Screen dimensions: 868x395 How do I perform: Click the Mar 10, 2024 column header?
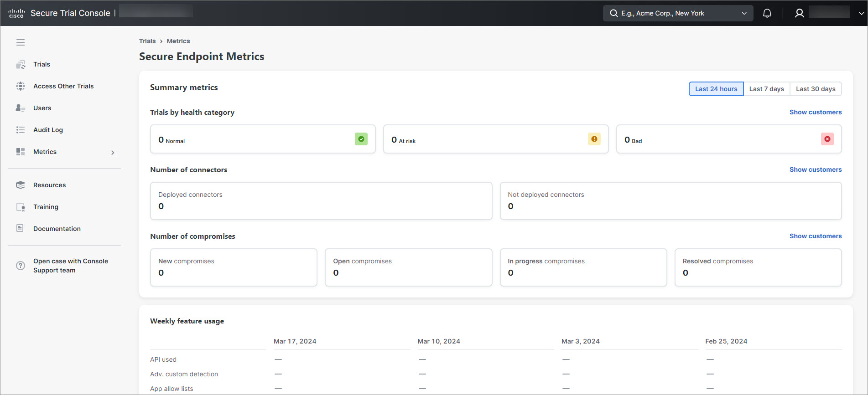[439, 341]
